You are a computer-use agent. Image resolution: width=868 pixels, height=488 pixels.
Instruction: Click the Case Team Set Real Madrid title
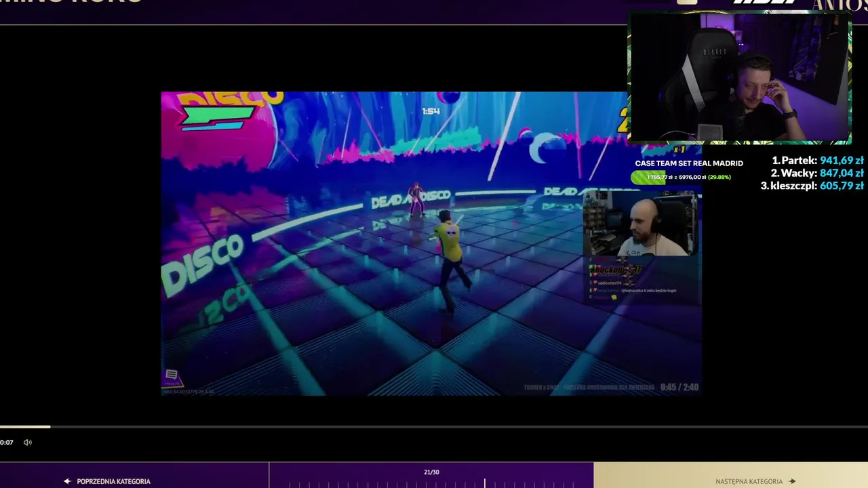[689, 163]
